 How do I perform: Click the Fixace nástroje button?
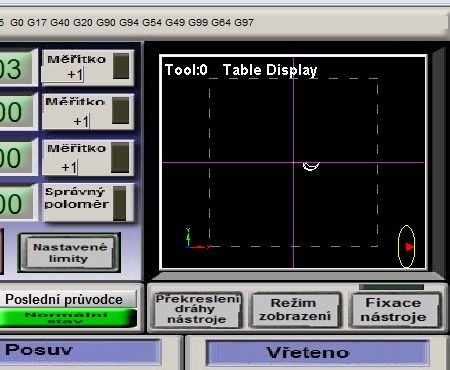click(394, 309)
